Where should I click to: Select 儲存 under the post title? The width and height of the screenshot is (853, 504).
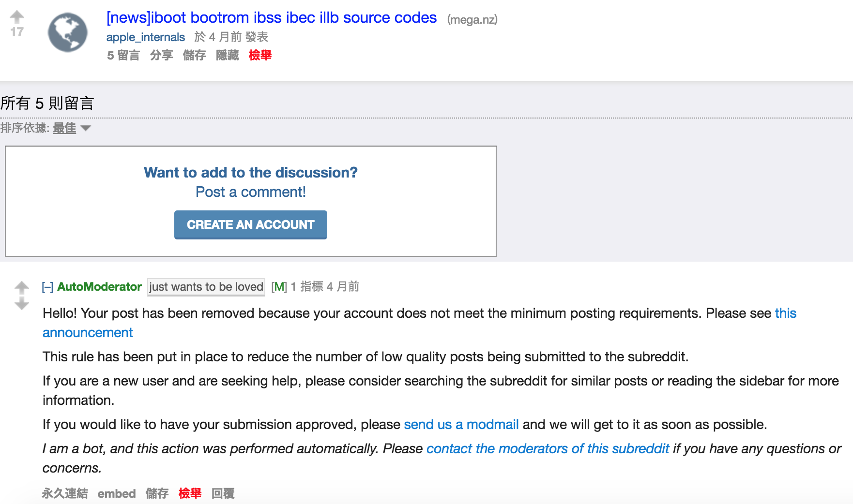[x=195, y=56]
